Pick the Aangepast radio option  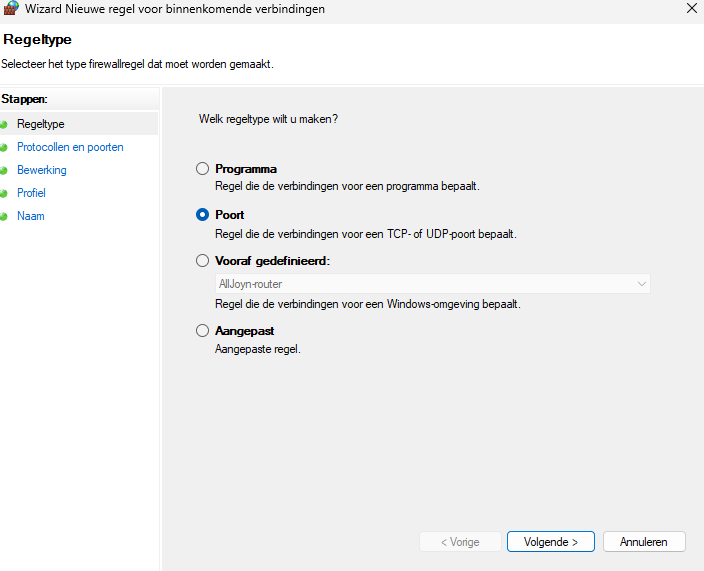203,331
